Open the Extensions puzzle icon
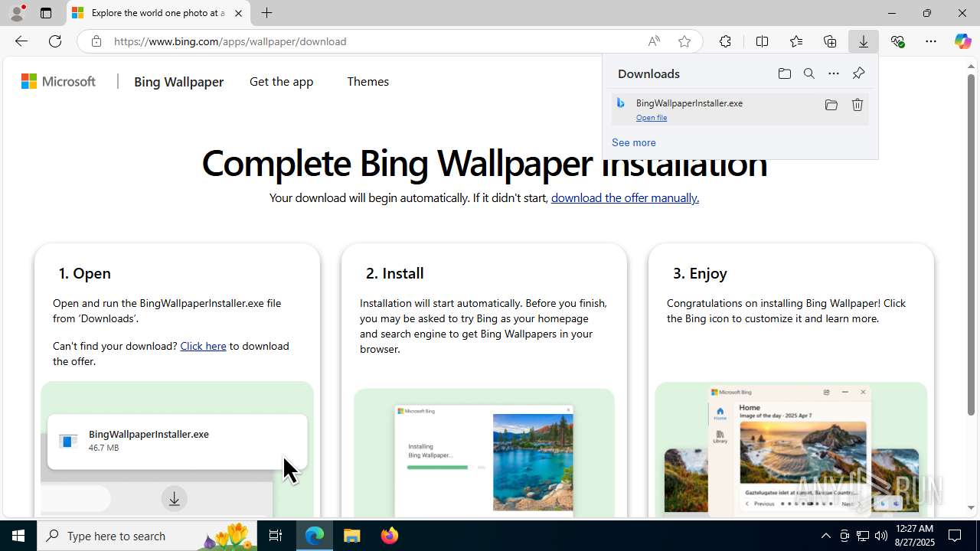Image resolution: width=980 pixels, height=551 pixels. 725,41
